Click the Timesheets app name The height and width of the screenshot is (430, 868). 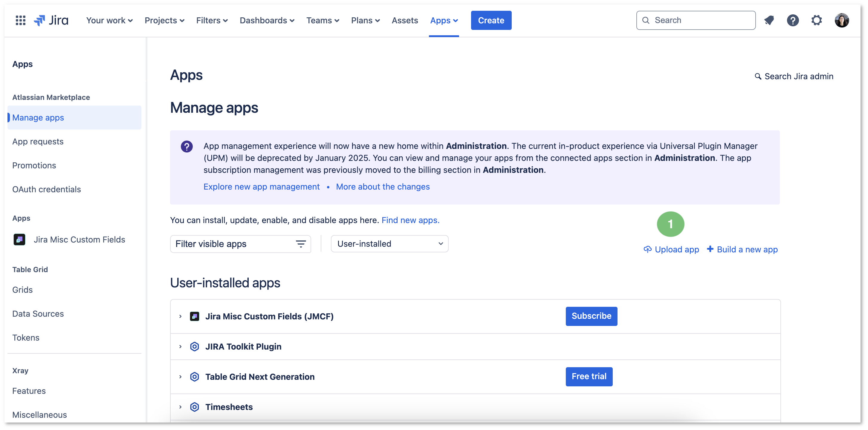tap(229, 407)
